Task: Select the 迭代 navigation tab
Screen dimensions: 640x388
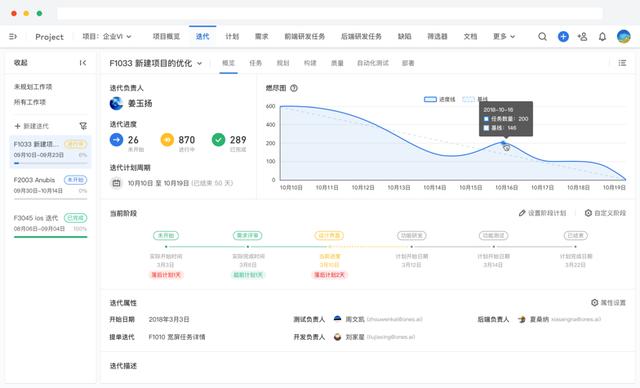Action: click(x=202, y=37)
